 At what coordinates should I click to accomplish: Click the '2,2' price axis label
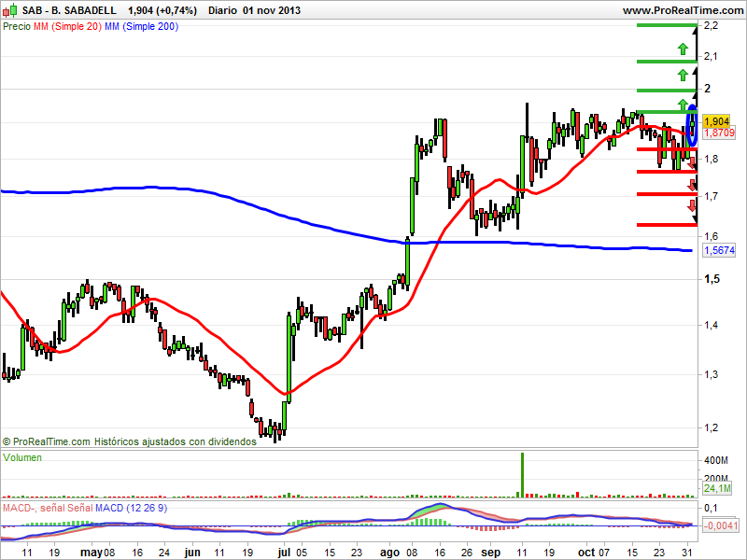pos(712,26)
